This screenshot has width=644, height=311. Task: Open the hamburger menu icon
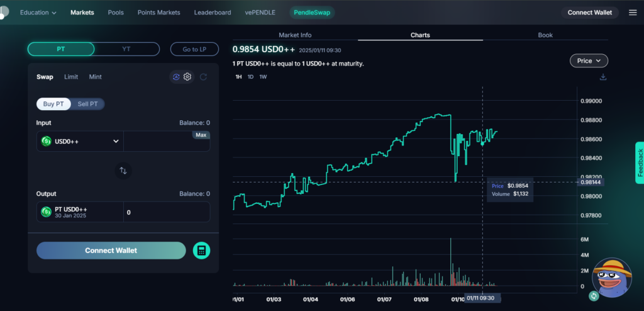(x=632, y=13)
